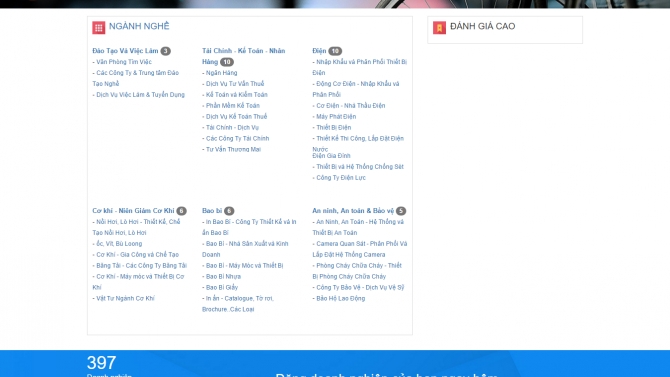Open Kế Toán và Kiểm Toán link
Viewport: 670px width, 377px height.
point(237,95)
